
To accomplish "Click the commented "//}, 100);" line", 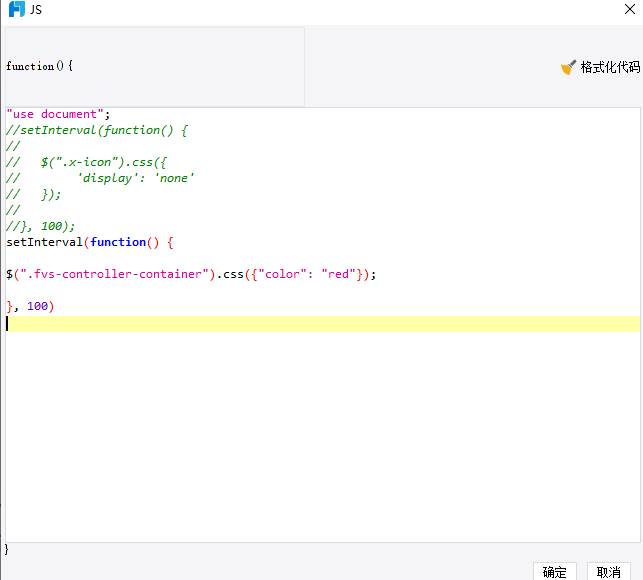I will (x=40, y=226).
